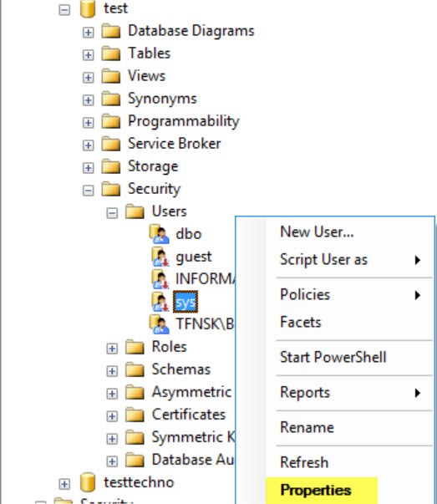Expand the Roles folder

click(112, 348)
